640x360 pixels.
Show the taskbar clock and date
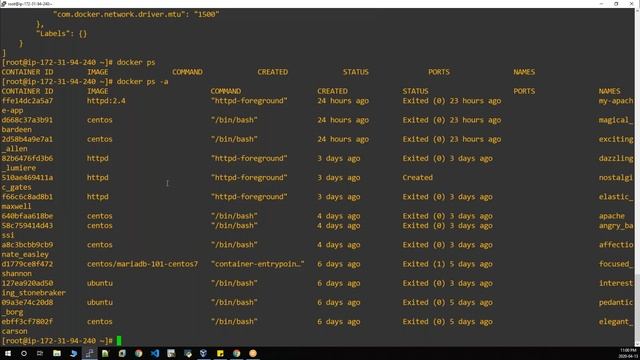(628, 353)
